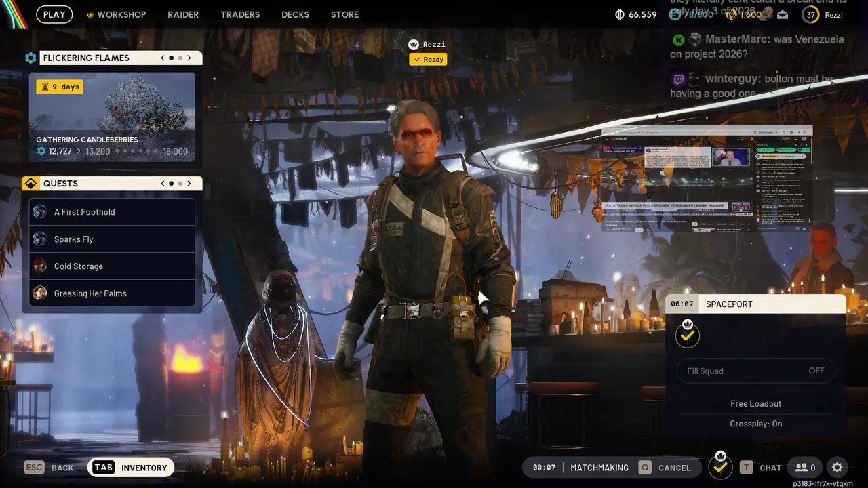
Task: Visit the STORE tab
Action: coord(344,14)
